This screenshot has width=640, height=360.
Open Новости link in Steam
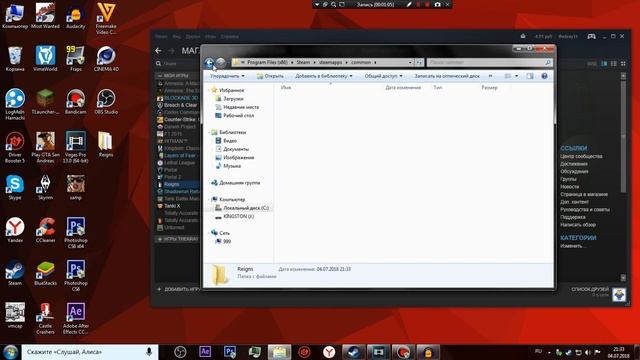pos(569,187)
